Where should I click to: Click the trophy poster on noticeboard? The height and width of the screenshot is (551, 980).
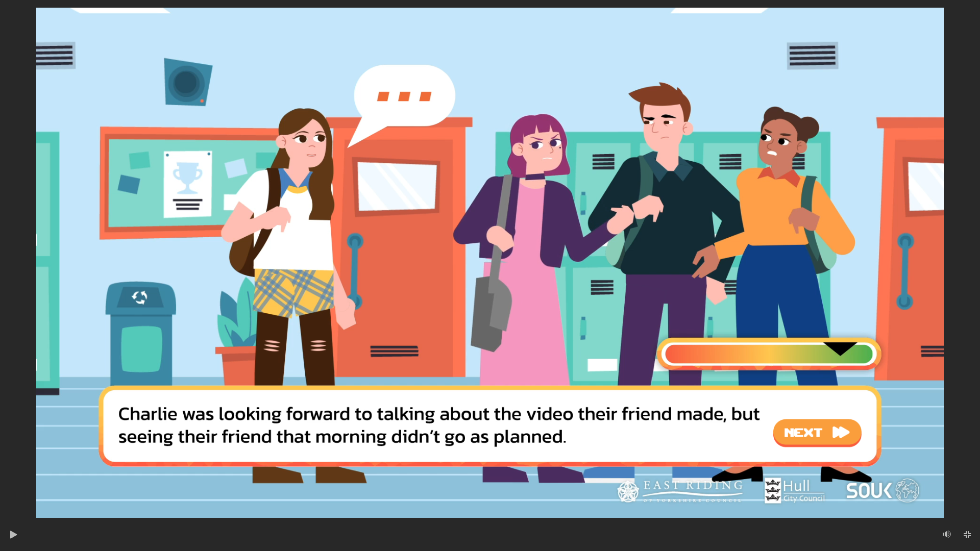[x=187, y=184]
